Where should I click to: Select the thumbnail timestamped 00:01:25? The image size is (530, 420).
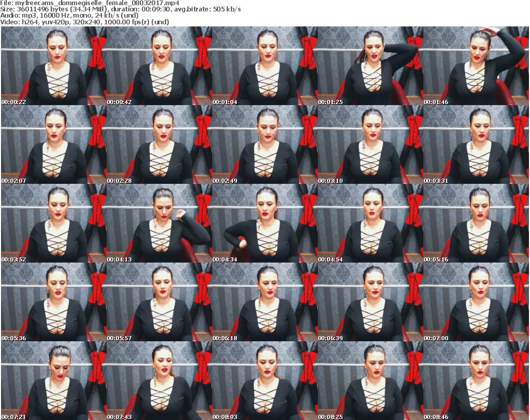pos(371,66)
